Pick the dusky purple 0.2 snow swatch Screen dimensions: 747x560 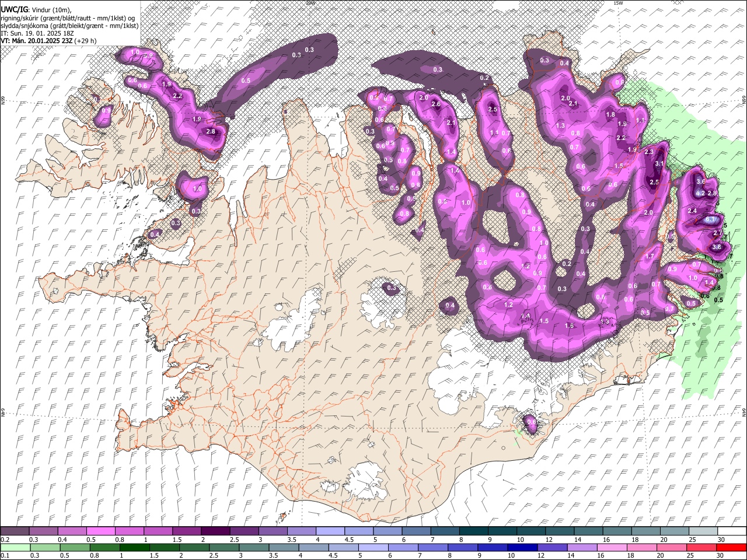pos(15,531)
